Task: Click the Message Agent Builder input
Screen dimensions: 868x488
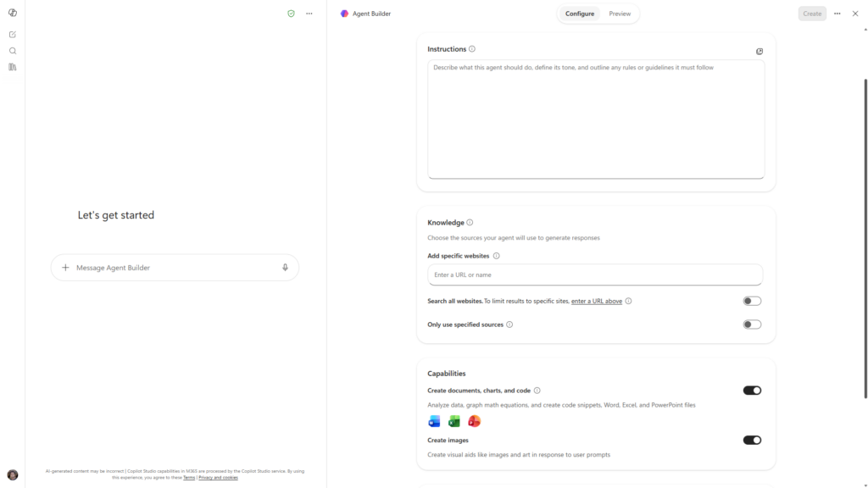Action: click(x=175, y=268)
